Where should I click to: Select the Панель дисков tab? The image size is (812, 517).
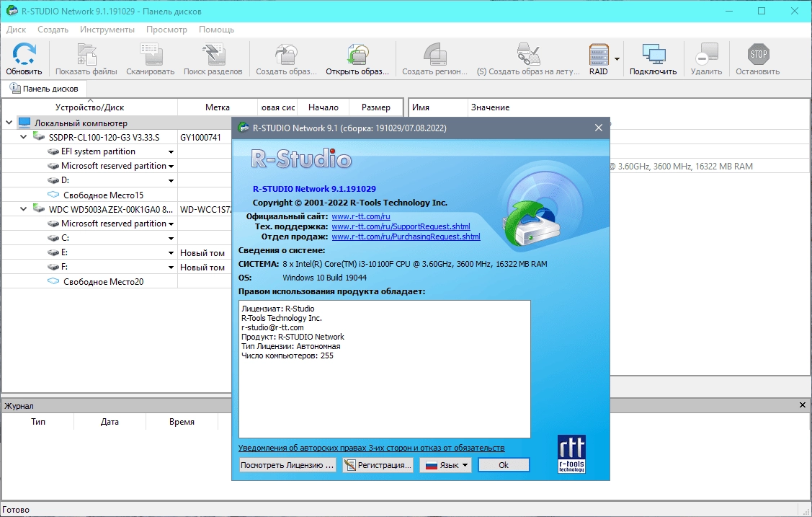click(45, 89)
